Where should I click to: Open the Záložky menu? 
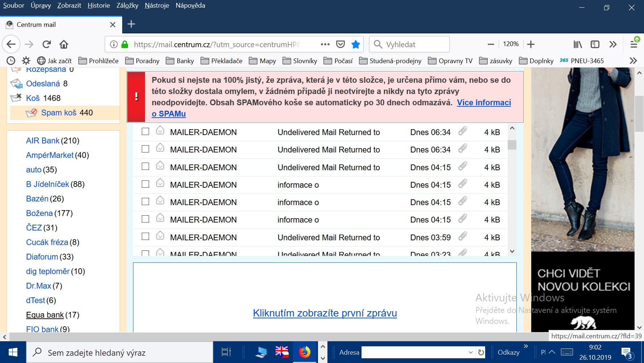[127, 5]
